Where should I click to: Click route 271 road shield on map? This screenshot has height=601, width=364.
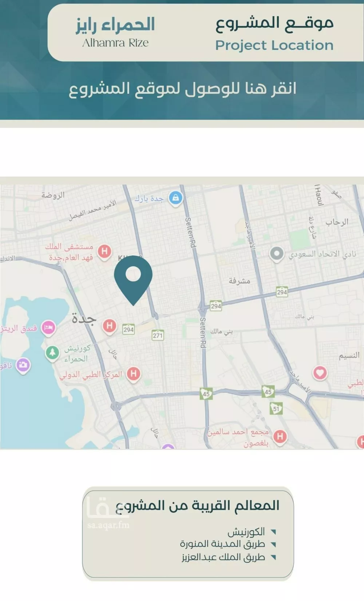158,335
